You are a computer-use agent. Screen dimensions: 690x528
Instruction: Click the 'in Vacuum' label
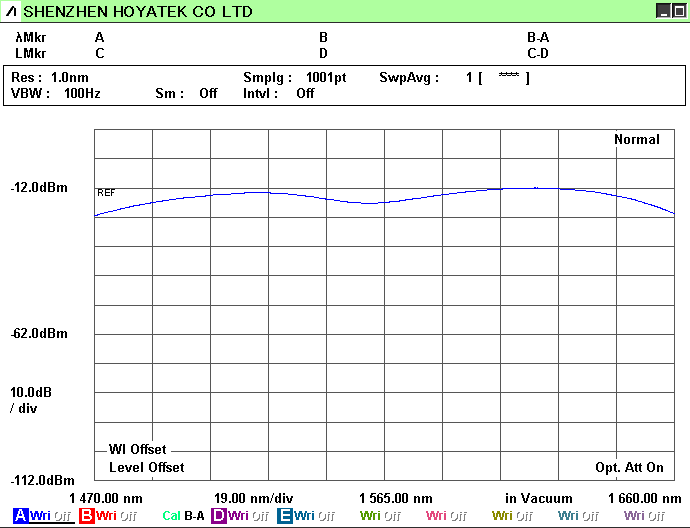click(539, 499)
